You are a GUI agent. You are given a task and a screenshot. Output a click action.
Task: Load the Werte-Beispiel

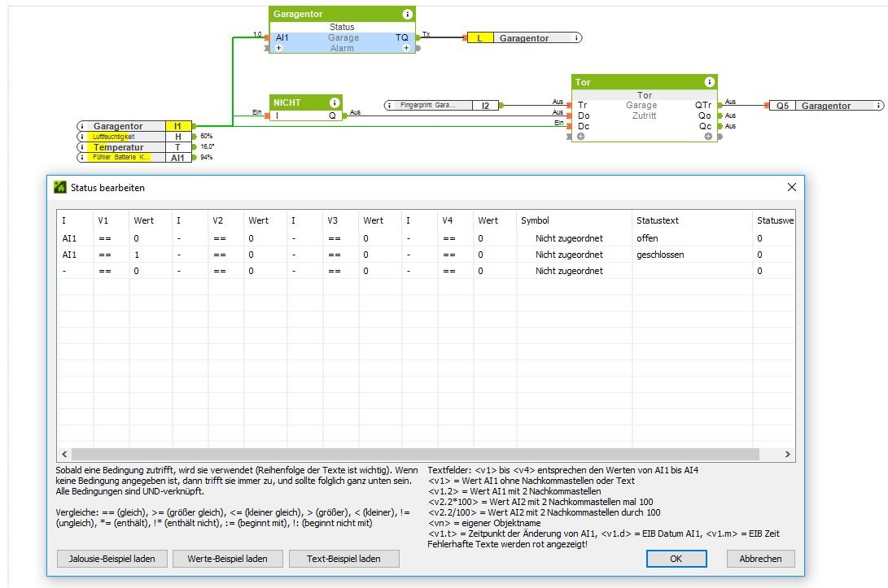tap(228, 559)
